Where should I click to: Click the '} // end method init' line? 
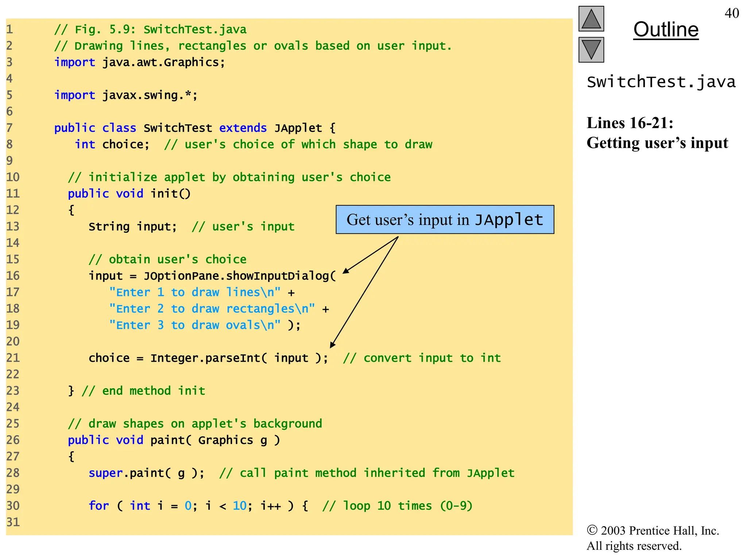point(136,391)
